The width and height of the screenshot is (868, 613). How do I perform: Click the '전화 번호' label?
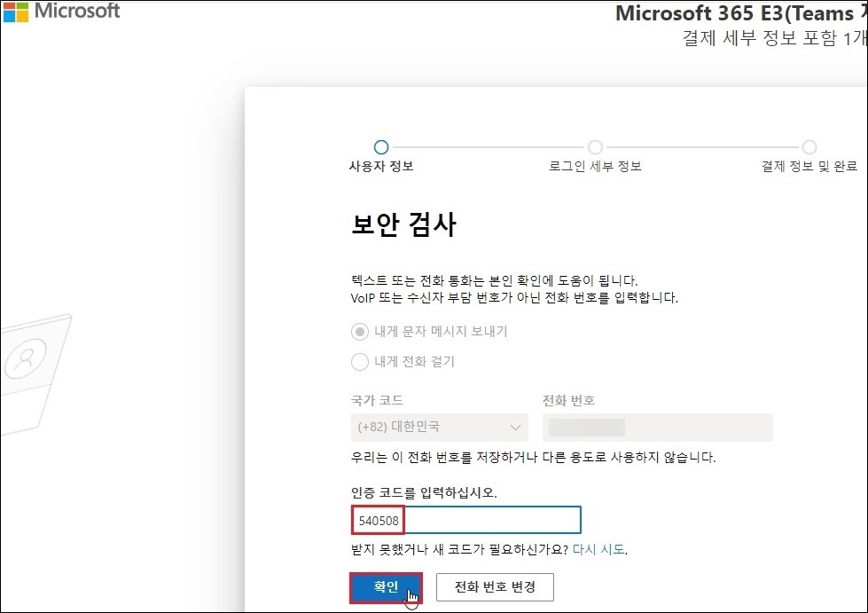568,400
